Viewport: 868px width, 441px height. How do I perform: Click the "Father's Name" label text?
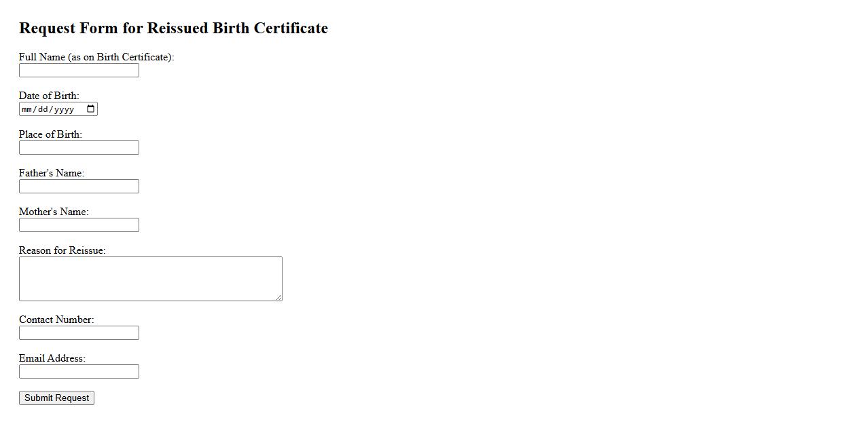[x=52, y=173]
